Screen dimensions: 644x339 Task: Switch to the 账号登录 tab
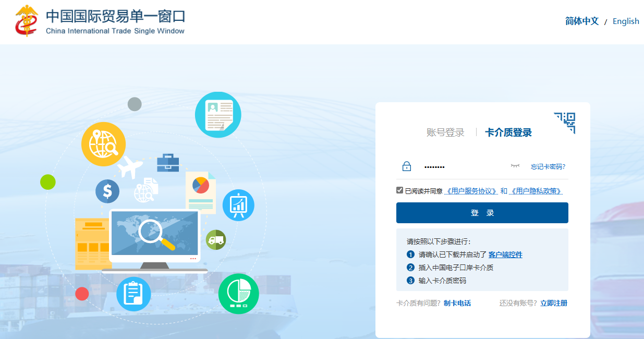pyautogui.click(x=445, y=132)
